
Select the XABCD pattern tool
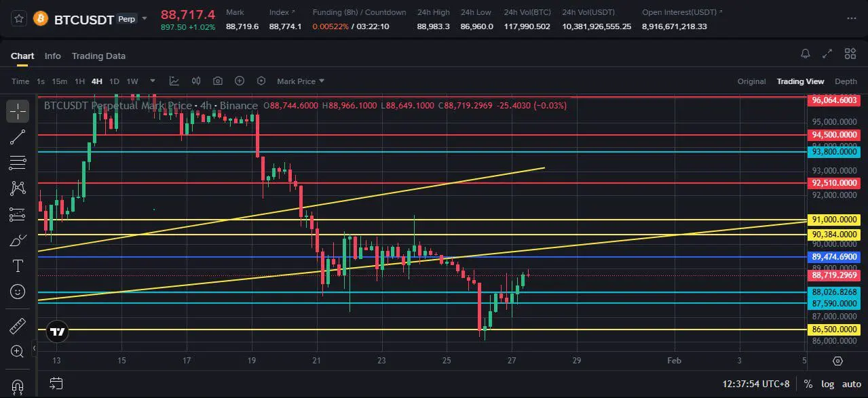coord(18,188)
